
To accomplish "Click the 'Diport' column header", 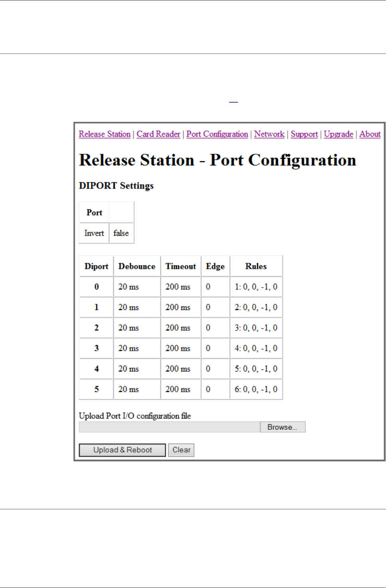I will [96, 266].
